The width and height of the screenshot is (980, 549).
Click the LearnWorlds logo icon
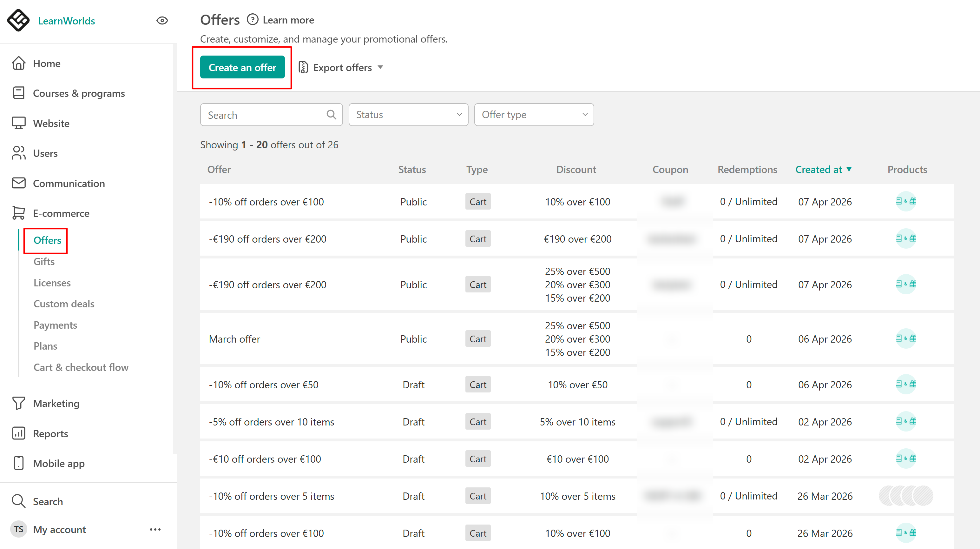pos(18,21)
